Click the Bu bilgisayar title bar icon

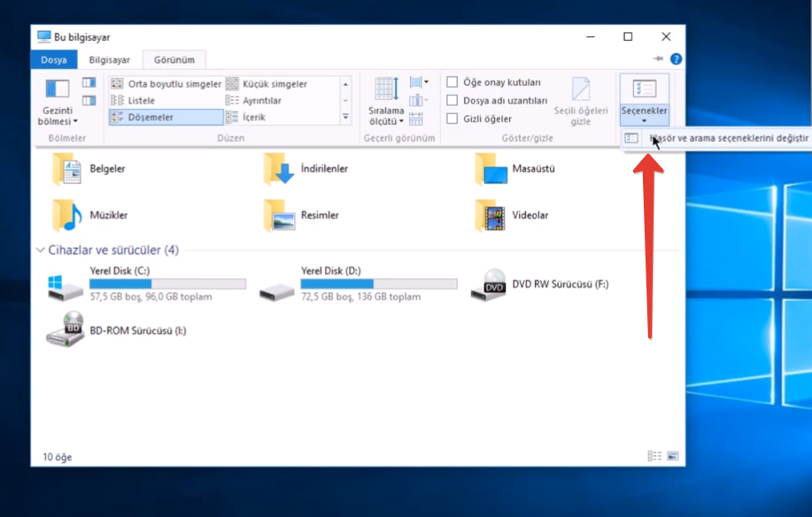tap(44, 37)
